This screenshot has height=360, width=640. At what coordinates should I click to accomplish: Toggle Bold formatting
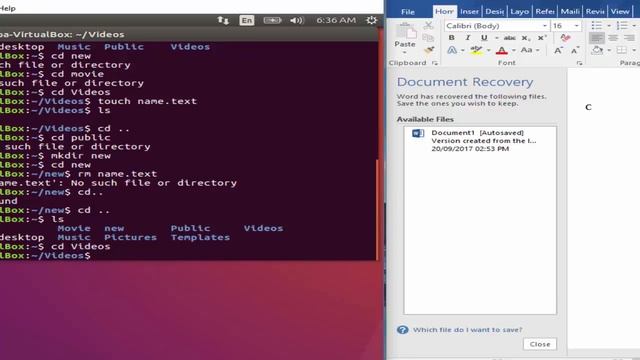click(x=451, y=38)
